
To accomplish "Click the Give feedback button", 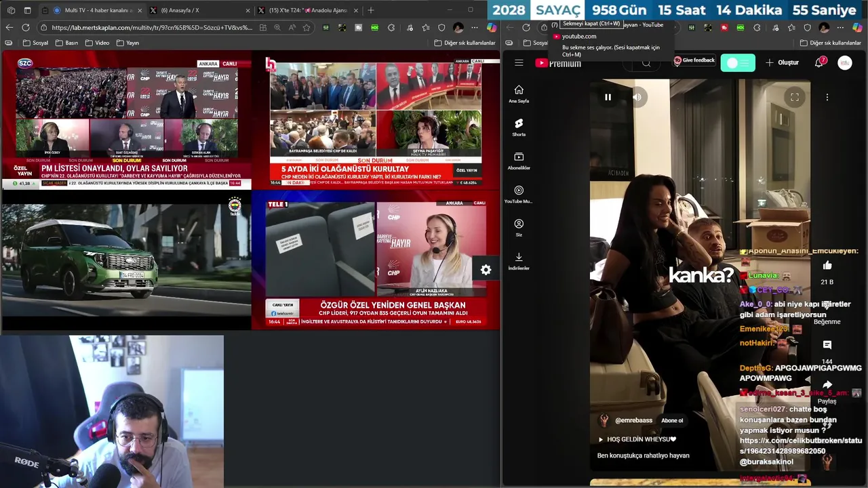I will point(694,60).
